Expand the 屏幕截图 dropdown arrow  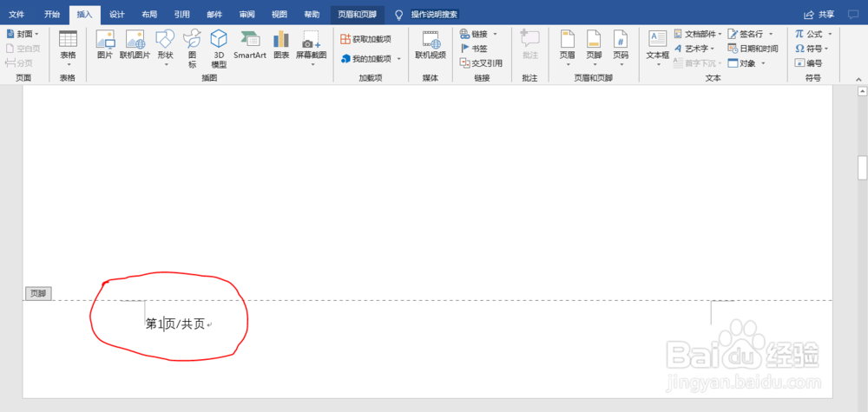coord(311,64)
